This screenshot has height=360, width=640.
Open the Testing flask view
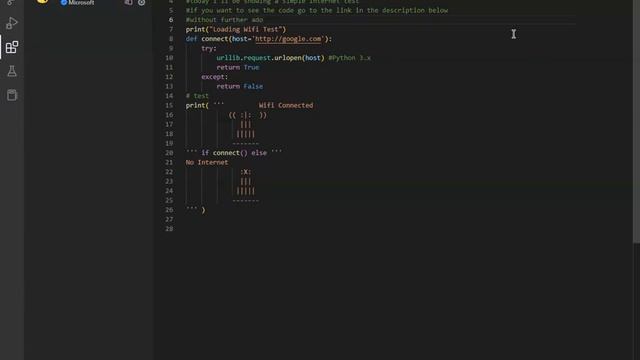(12, 71)
